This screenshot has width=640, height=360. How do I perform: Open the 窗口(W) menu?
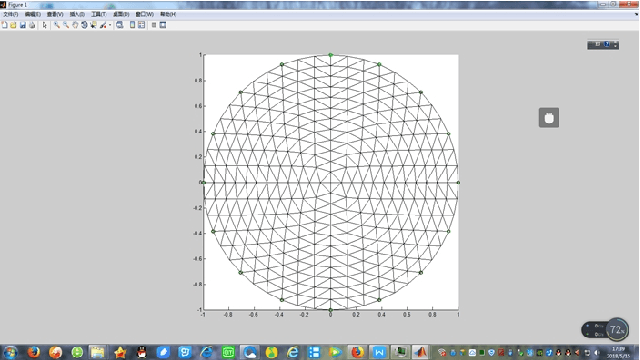click(x=144, y=14)
